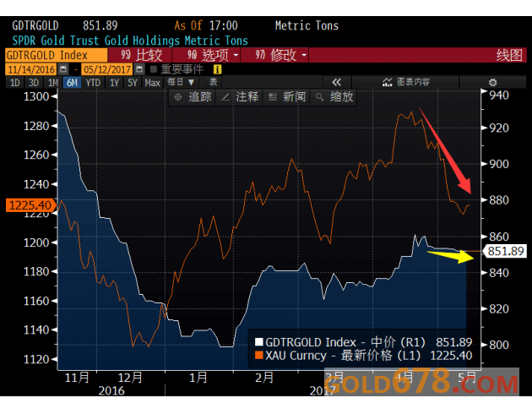Open 图表内容 chart contents
532x414 pixels.
click(x=406, y=82)
